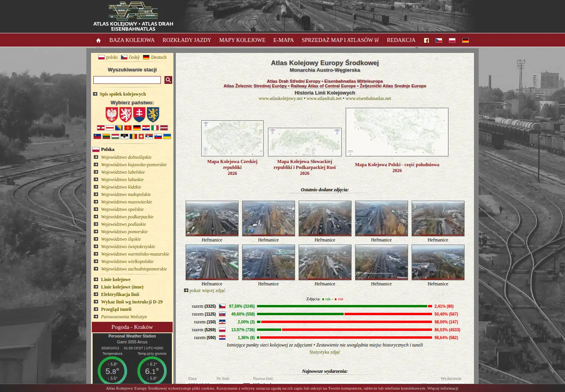Choose the Bosnia and Herzegovina flag
Screen dimensions: 565x392
click(x=118, y=128)
